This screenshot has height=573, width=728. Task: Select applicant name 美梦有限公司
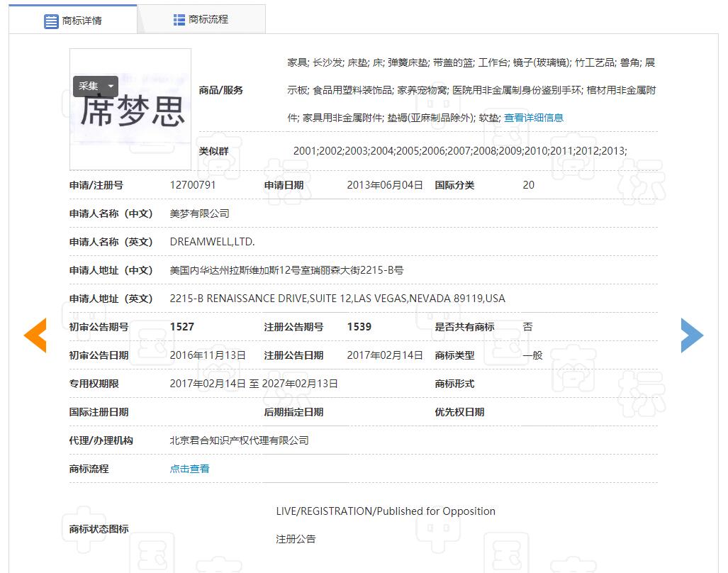[200, 213]
